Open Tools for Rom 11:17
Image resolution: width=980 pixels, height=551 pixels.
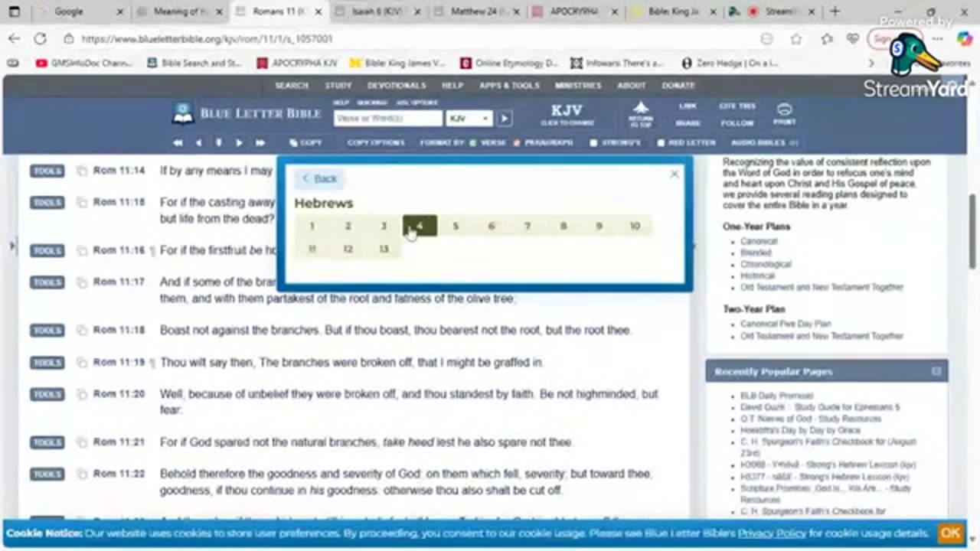coord(47,282)
